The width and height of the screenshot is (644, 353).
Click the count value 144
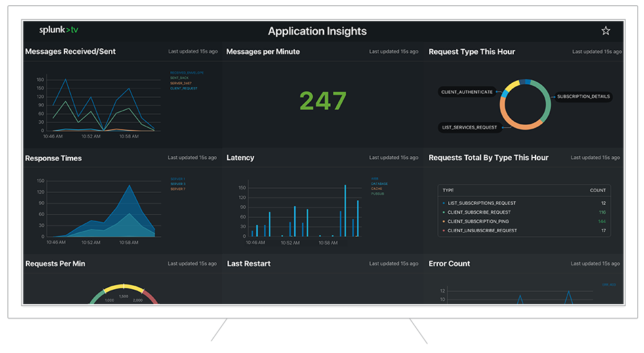[602, 221]
